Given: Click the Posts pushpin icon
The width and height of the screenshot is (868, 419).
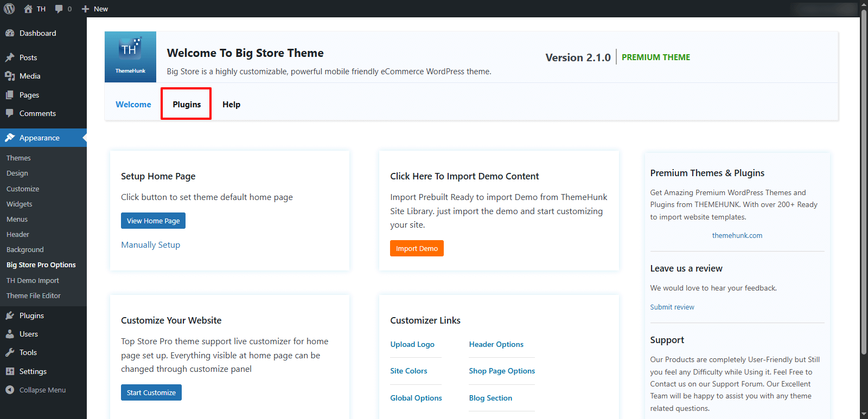Looking at the screenshot, I should (x=10, y=57).
